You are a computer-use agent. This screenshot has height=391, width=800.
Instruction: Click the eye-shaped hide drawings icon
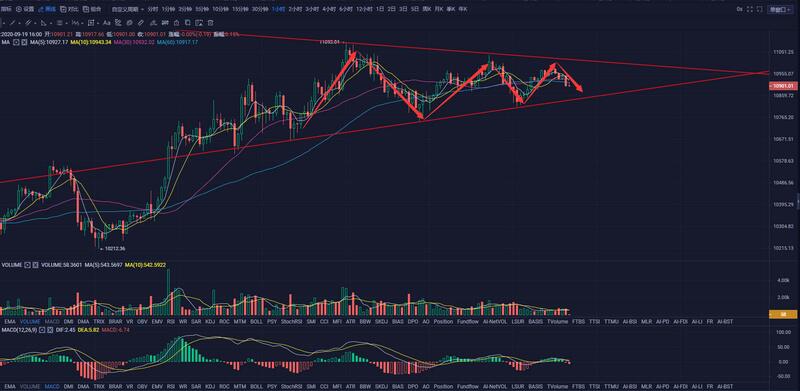[130, 22]
